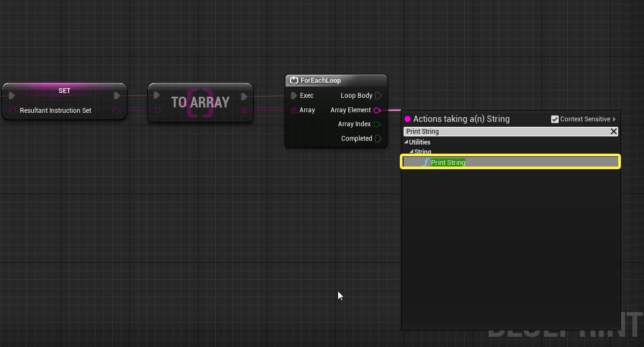Click the Exec input pin on ForEachLoop
This screenshot has width=644, height=347.
pos(294,96)
